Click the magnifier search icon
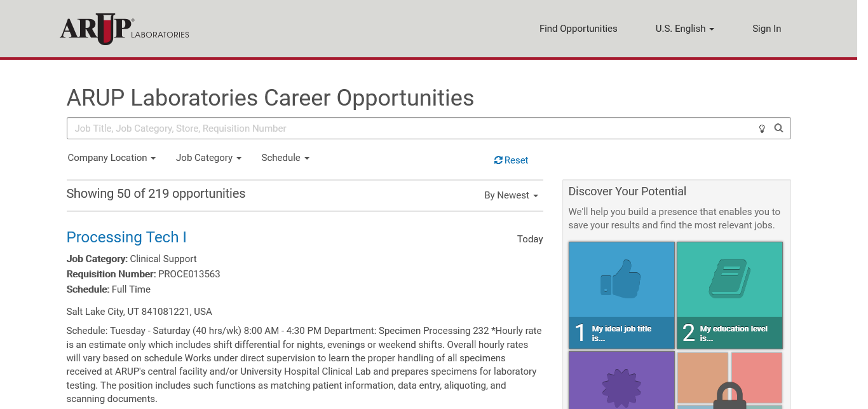Screen dimensions: 868x409 click(x=778, y=128)
